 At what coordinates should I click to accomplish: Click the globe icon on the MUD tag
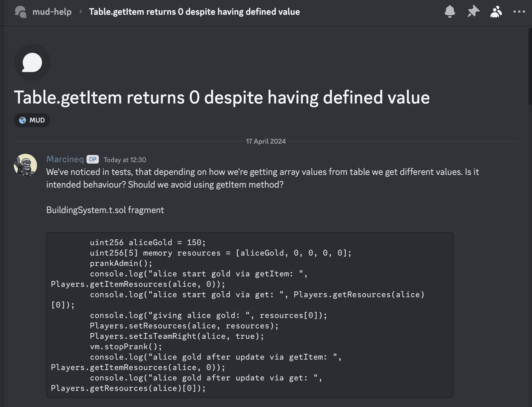pyautogui.click(x=22, y=121)
